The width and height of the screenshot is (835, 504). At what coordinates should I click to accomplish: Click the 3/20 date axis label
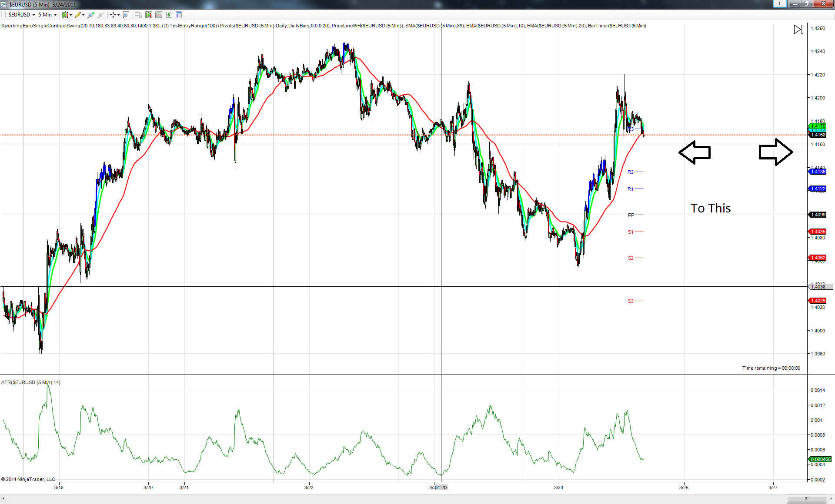(148, 487)
